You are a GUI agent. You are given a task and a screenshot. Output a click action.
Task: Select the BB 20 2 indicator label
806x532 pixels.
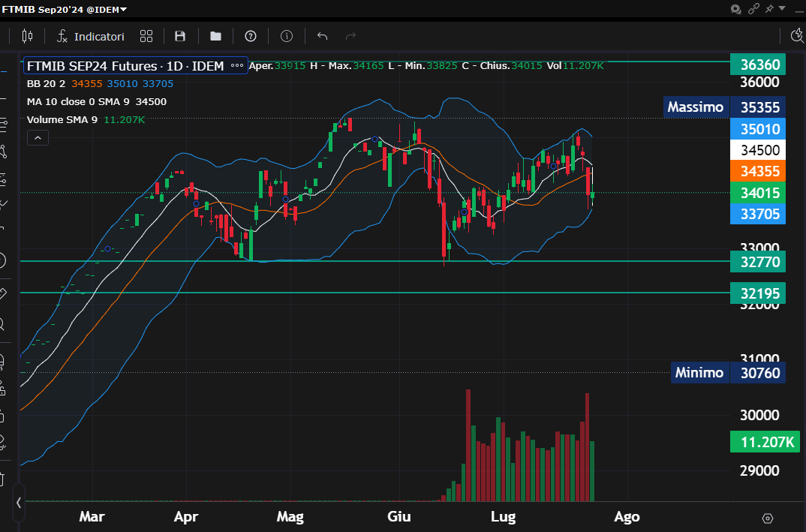pyautogui.click(x=47, y=83)
